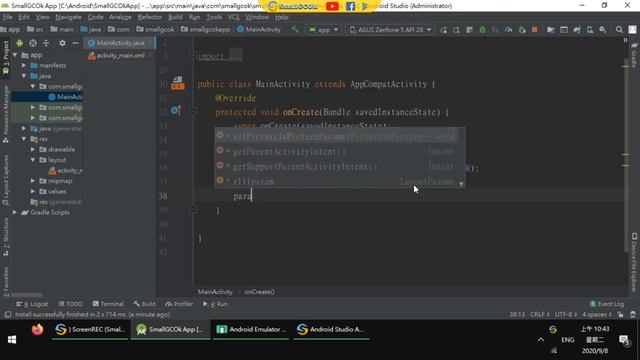Toggle the Structure side tab

pyautogui.click(x=5, y=237)
